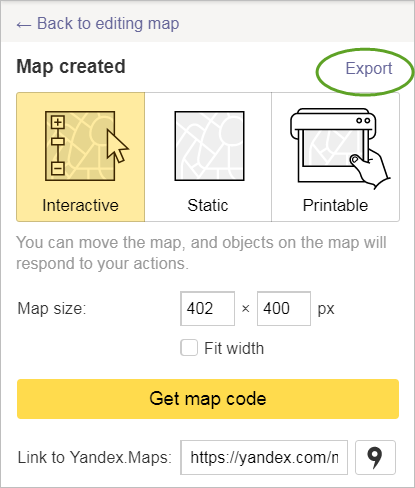415x488 pixels.
Task: Click the map width field showing 402
Action: tap(207, 308)
